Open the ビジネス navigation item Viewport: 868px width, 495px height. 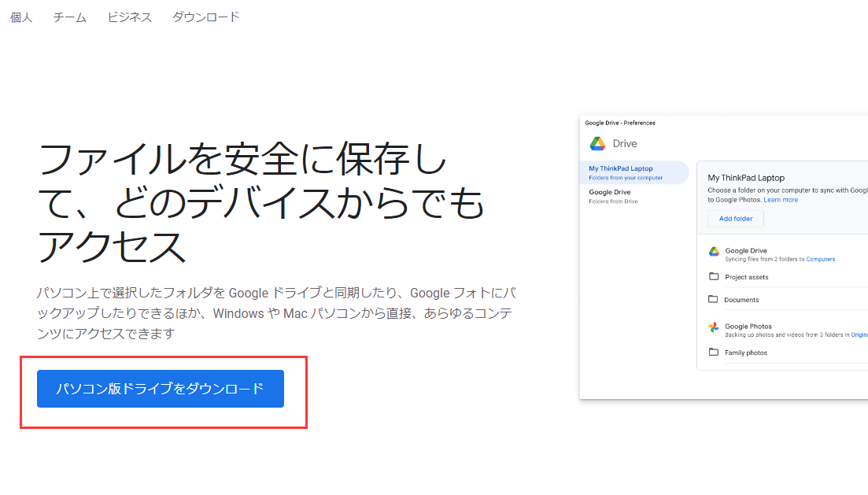[x=130, y=17]
